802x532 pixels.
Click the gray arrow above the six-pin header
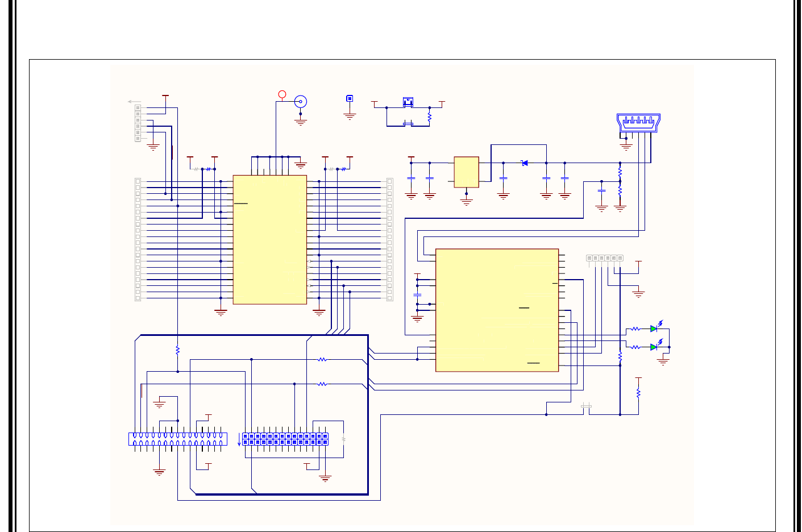click(134, 102)
